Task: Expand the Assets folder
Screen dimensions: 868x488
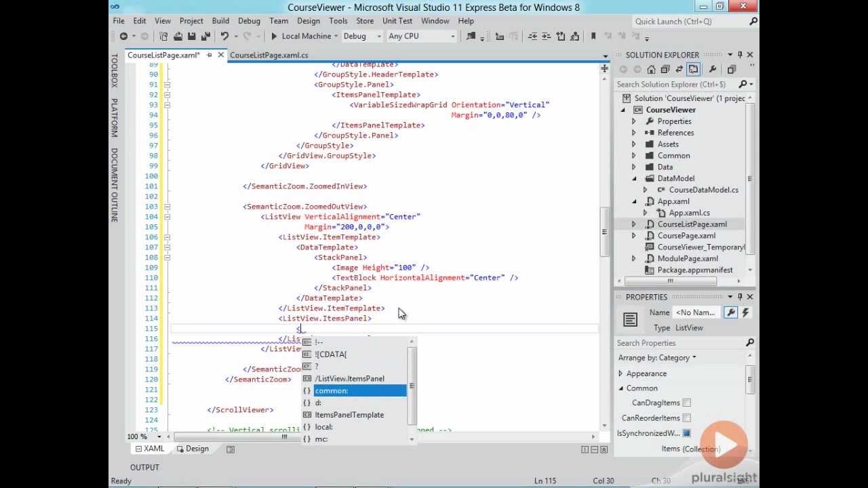Action: [634, 144]
